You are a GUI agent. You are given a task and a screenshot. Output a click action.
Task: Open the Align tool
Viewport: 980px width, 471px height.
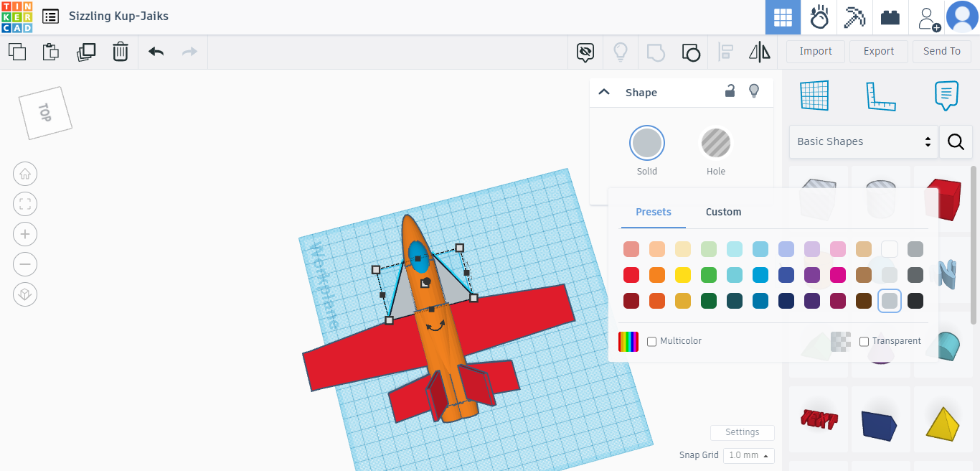pos(725,52)
